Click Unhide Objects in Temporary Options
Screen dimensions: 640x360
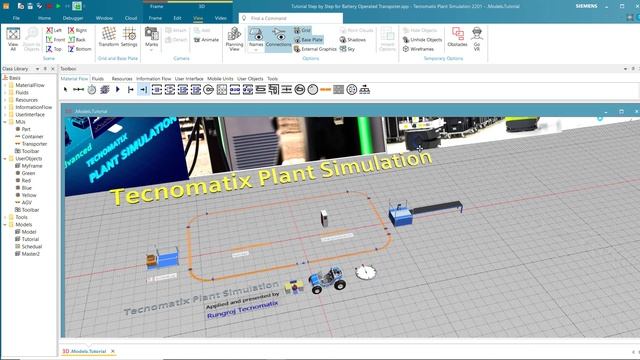(x=422, y=40)
